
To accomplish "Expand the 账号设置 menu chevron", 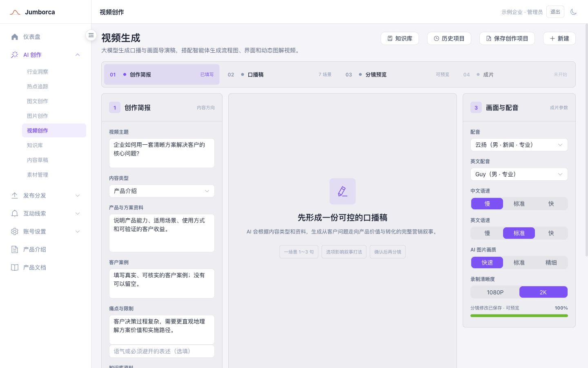I will click(78, 231).
